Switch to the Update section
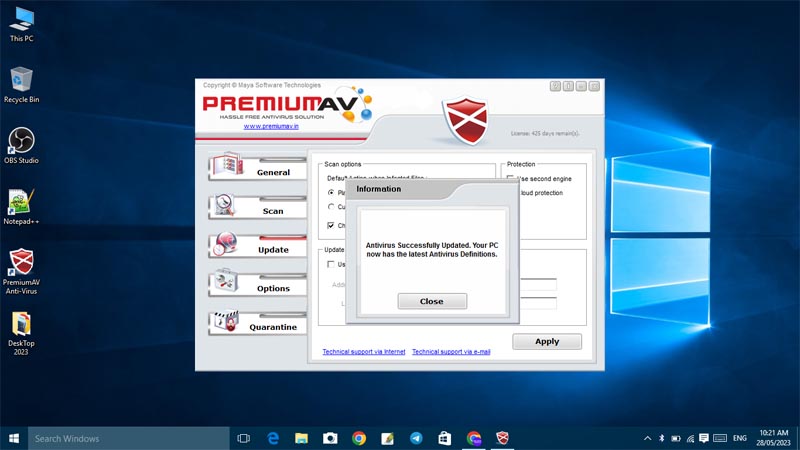 [x=258, y=245]
